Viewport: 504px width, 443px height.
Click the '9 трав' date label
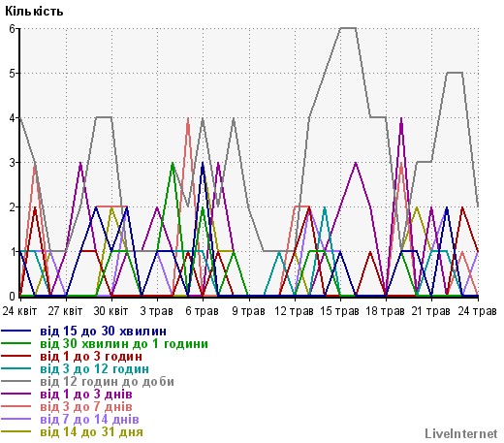tap(248, 311)
